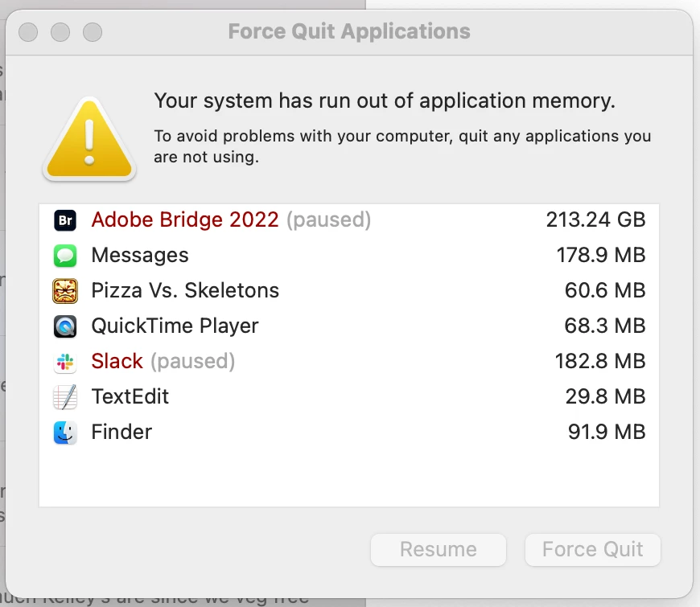Select TextEdit in the application list
Image resolution: width=700 pixels, height=607 pixels.
click(349, 396)
